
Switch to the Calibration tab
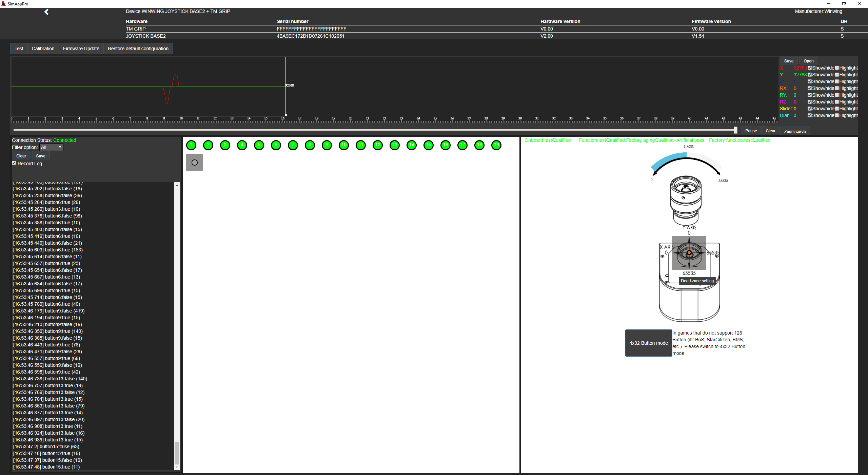tap(43, 49)
